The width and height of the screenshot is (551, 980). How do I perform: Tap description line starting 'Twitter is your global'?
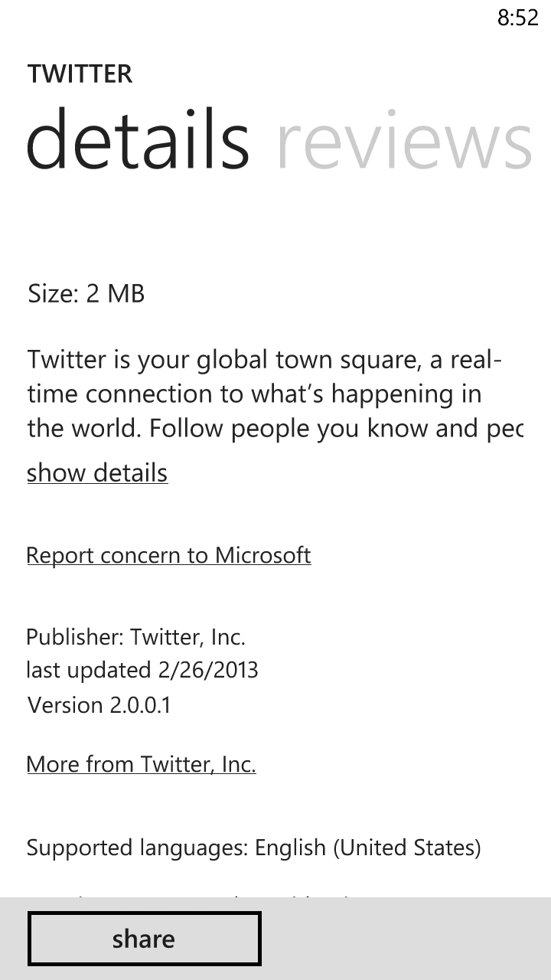pyautogui.click(x=264, y=360)
